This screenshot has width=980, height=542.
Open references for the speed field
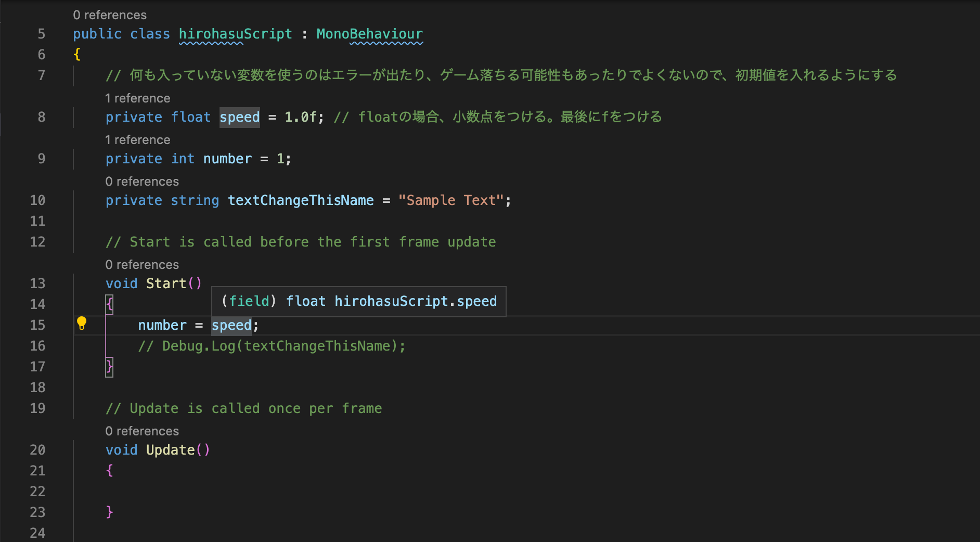(137, 98)
